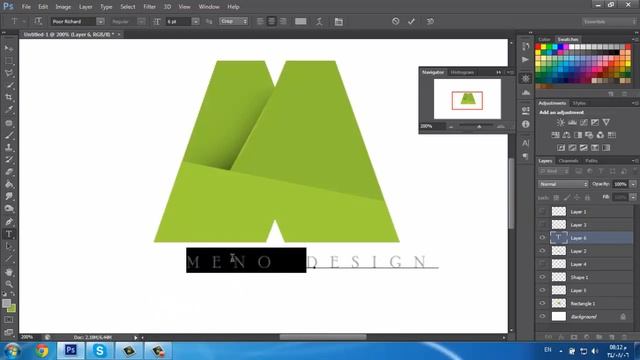The width and height of the screenshot is (640, 360).
Task: Hide the Shape 1 layer
Action: coord(542,277)
